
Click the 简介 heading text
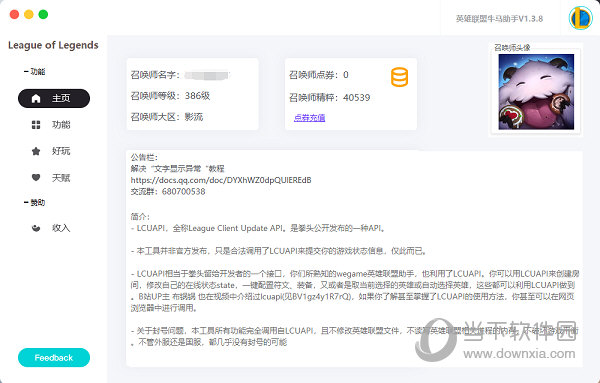(x=140, y=217)
